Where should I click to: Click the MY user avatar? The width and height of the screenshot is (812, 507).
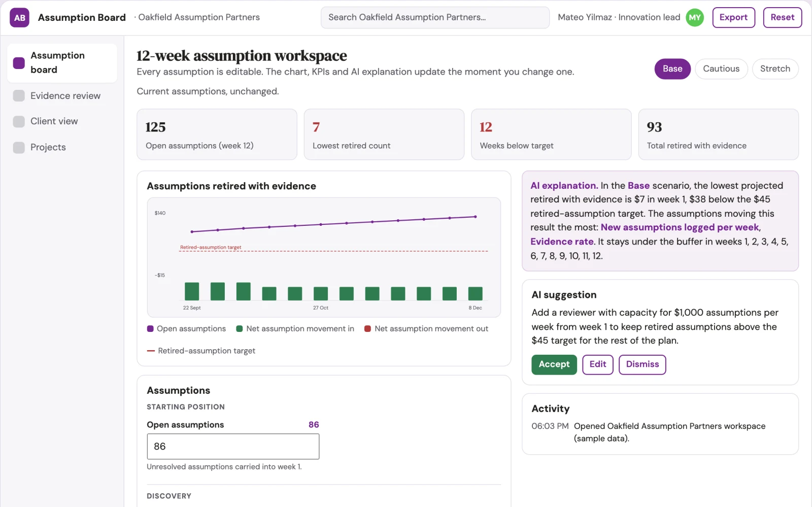click(695, 18)
